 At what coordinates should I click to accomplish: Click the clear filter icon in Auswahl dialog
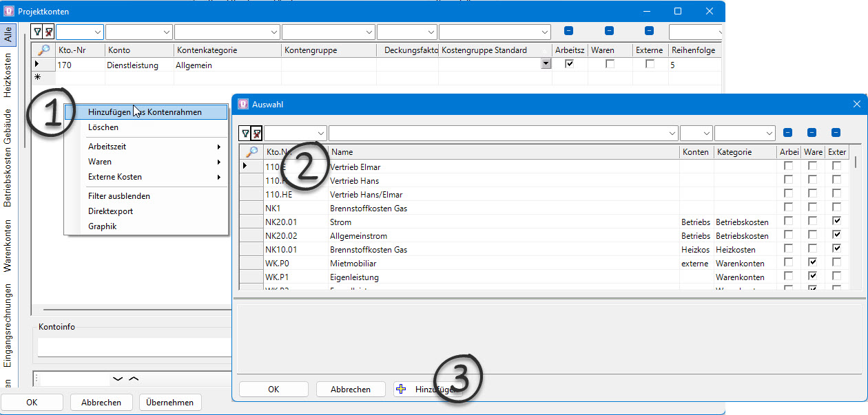click(x=256, y=134)
